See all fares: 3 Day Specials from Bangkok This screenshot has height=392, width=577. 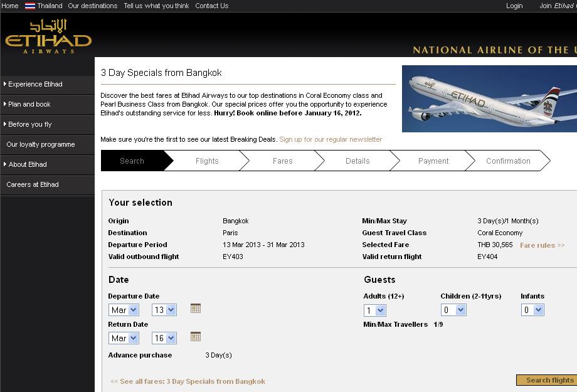pos(188,381)
